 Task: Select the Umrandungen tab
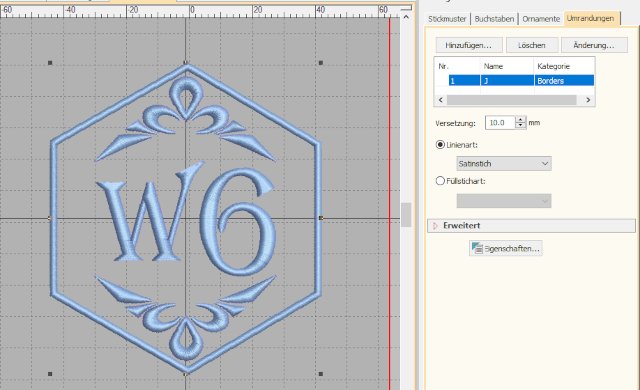coord(591,18)
